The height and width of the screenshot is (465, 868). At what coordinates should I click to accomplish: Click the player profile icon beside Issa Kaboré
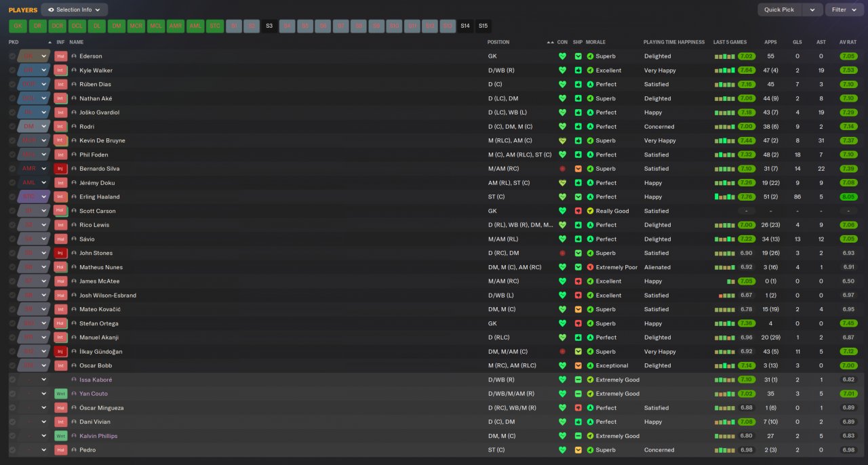pos(74,380)
